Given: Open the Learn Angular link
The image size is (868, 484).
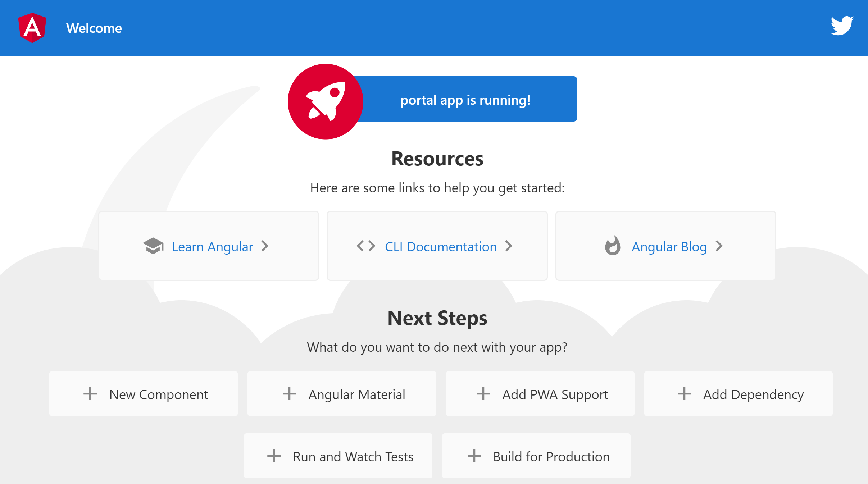Looking at the screenshot, I should pos(212,247).
